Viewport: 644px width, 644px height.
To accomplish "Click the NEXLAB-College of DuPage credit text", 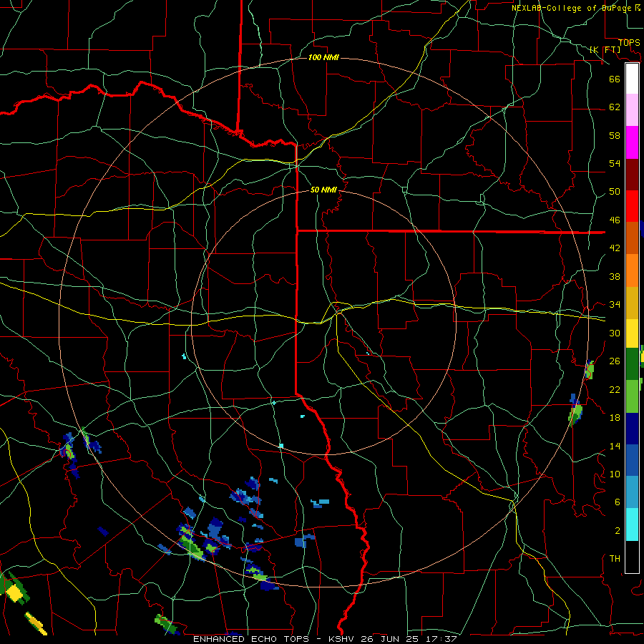I will tap(575, 8).
